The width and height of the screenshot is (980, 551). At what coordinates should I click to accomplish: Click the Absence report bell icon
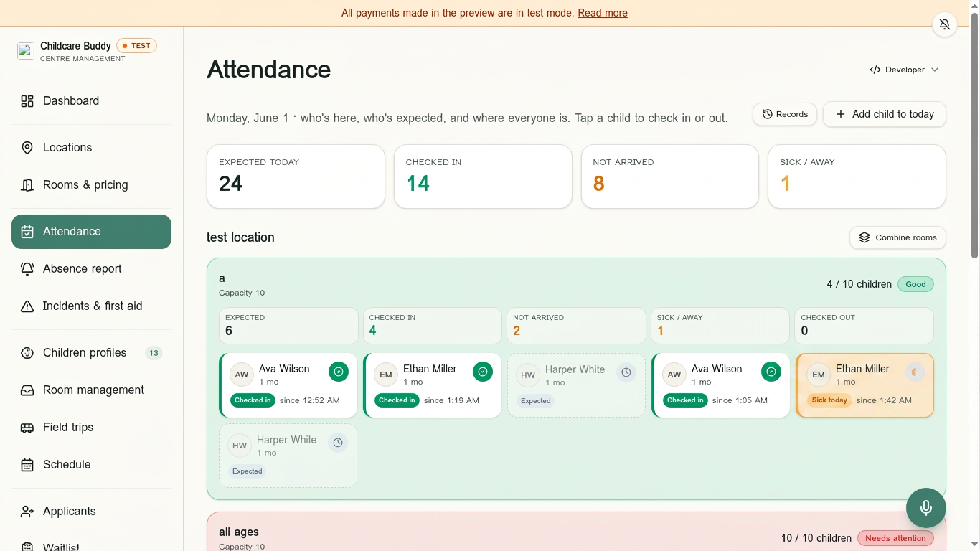tap(27, 269)
